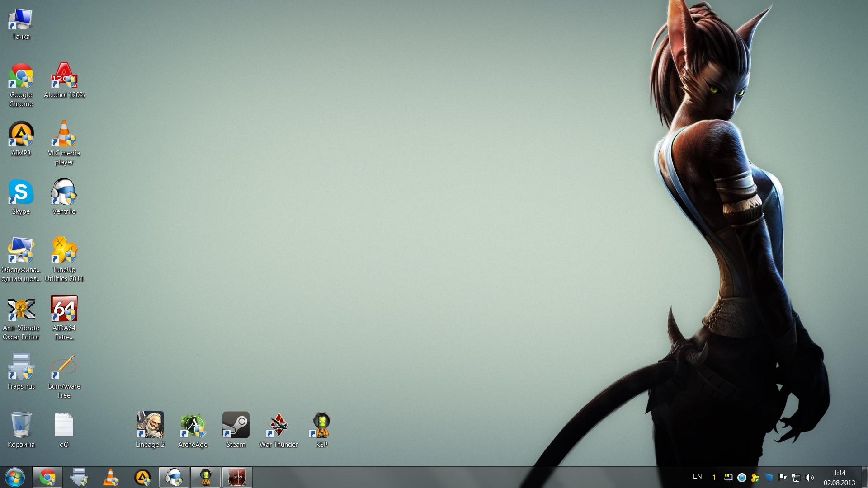Open Action Center flag icon
This screenshot has width=868, height=488.
783,478
